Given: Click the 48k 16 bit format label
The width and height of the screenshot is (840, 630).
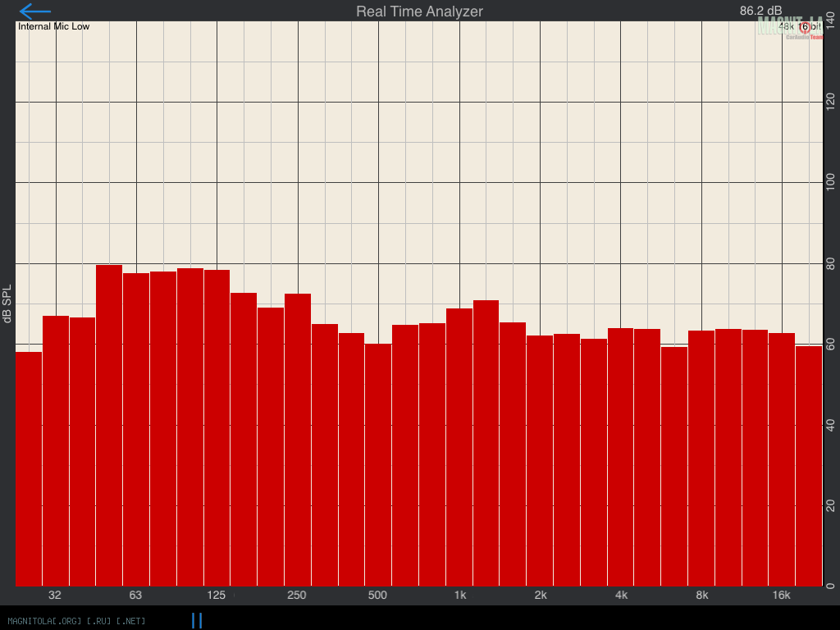Looking at the screenshot, I should (x=800, y=26).
